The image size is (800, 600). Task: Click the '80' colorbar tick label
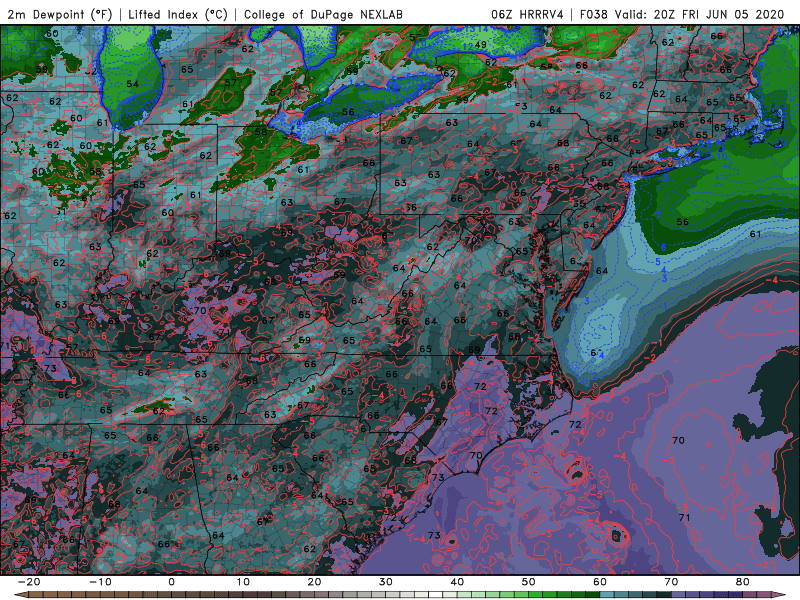[x=743, y=582]
